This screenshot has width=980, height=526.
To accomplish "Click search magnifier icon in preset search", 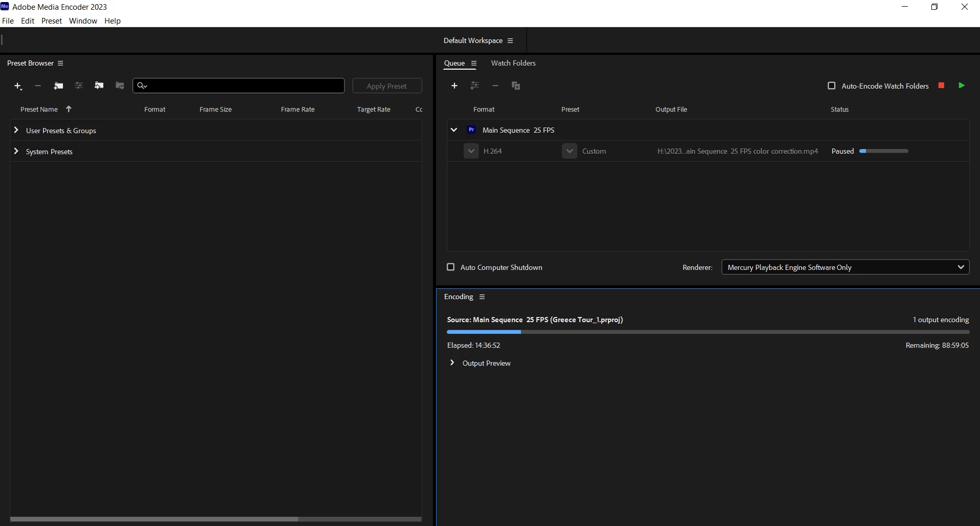I will click(x=142, y=86).
